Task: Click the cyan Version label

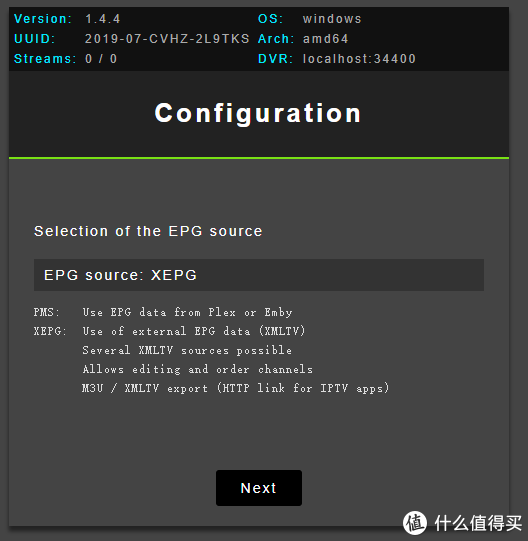Action: (43, 19)
